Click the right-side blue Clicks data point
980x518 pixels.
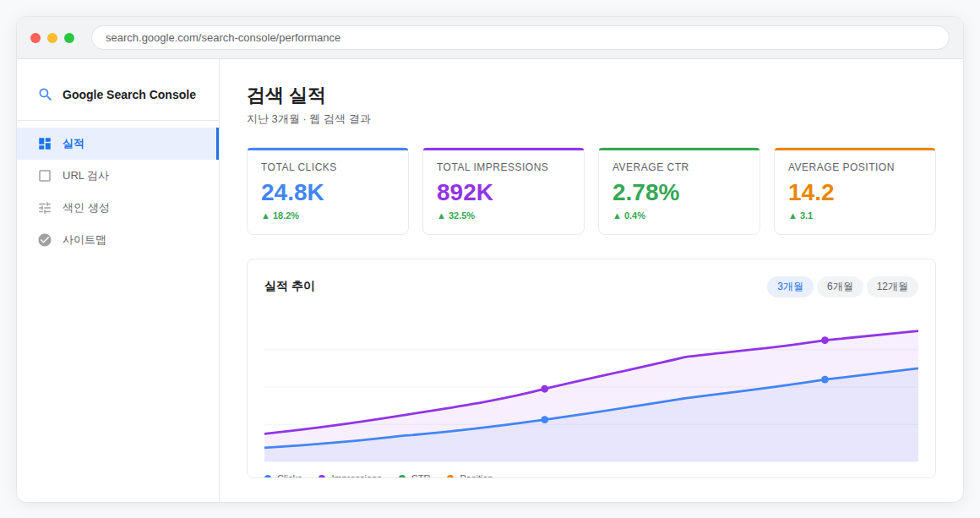click(825, 380)
